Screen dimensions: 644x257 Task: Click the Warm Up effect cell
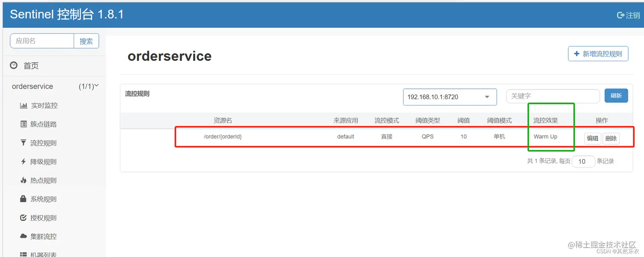coord(545,137)
